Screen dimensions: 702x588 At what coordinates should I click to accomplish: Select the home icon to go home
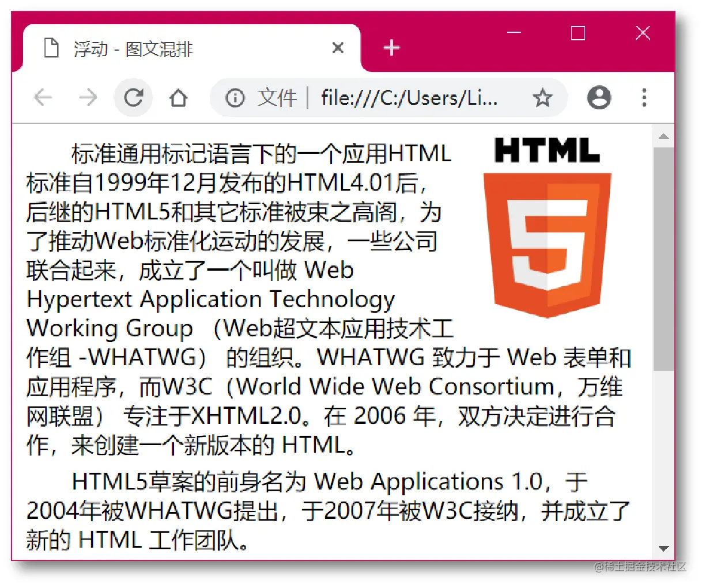click(178, 98)
